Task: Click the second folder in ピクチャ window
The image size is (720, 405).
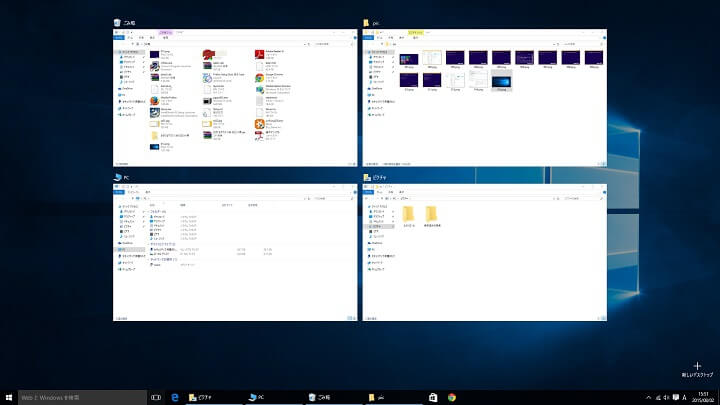Action: coord(431,214)
